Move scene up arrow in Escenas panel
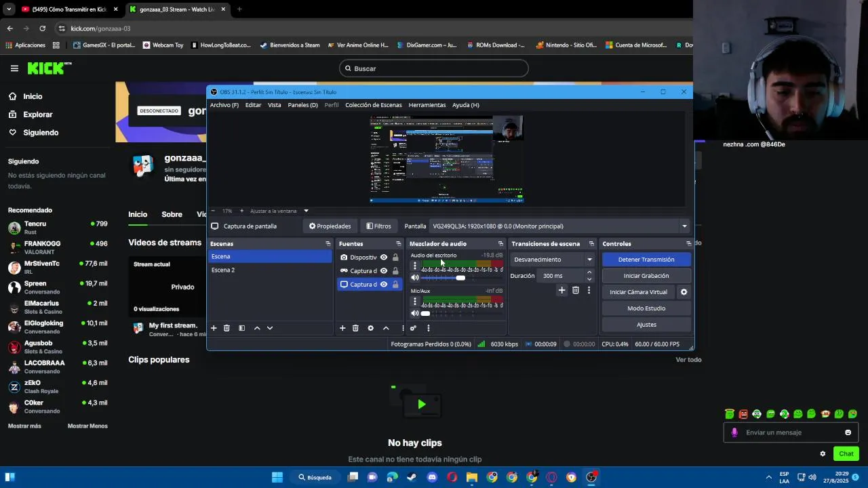The width and height of the screenshot is (868, 488). [x=257, y=328]
